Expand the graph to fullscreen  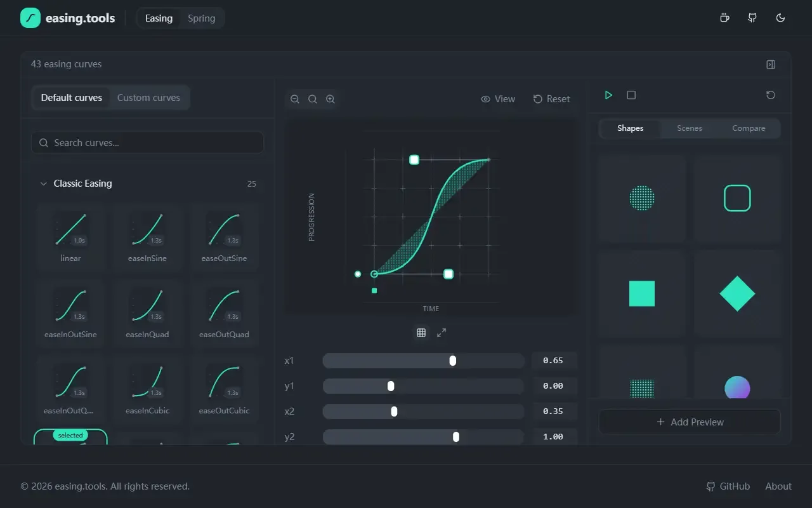442,333
